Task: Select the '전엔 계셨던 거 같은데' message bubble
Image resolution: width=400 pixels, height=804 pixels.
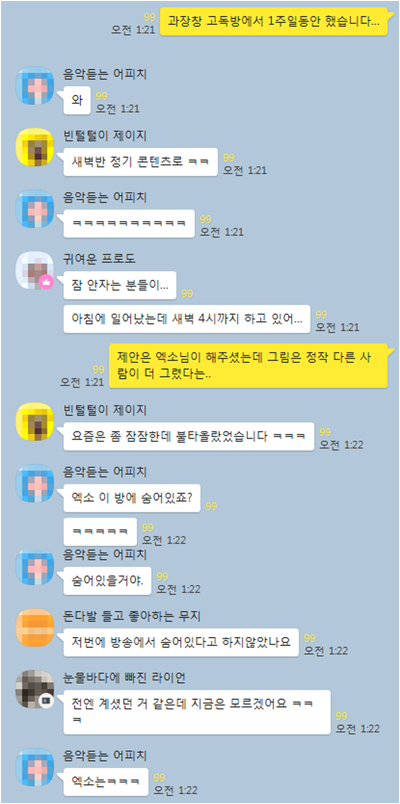Action: tap(195, 712)
